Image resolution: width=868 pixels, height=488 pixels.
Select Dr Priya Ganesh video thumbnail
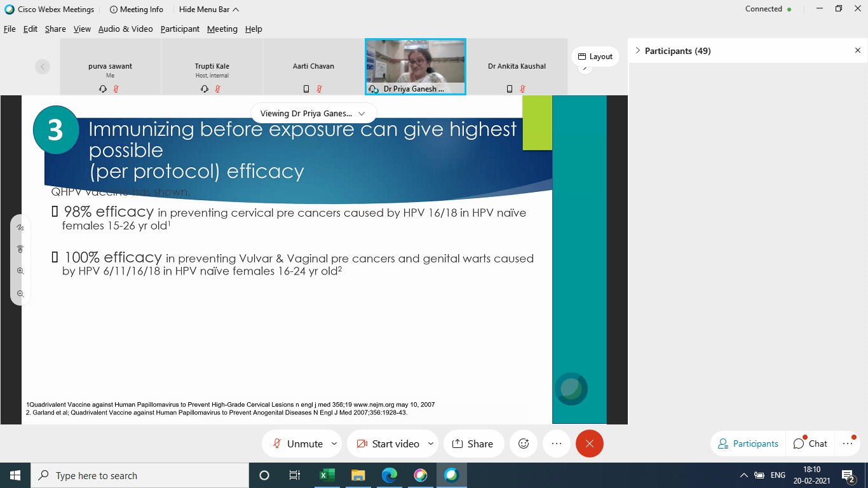click(415, 67)
